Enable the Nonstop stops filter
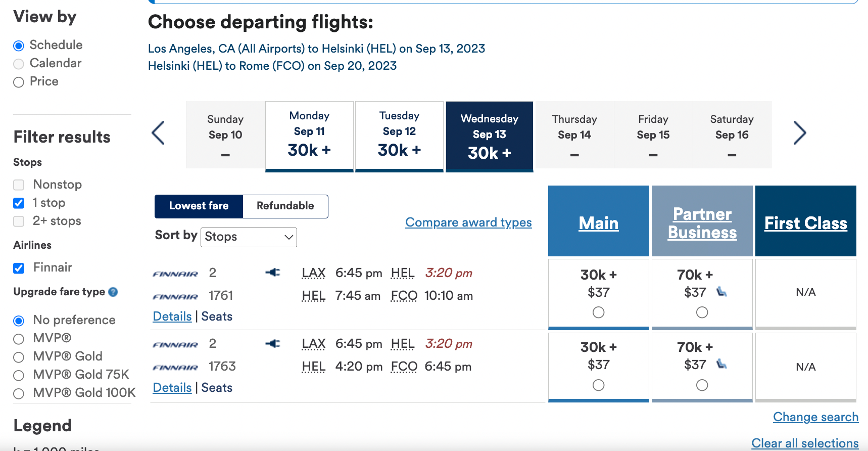This screenshot has height=451, width=868. (19, 185)
